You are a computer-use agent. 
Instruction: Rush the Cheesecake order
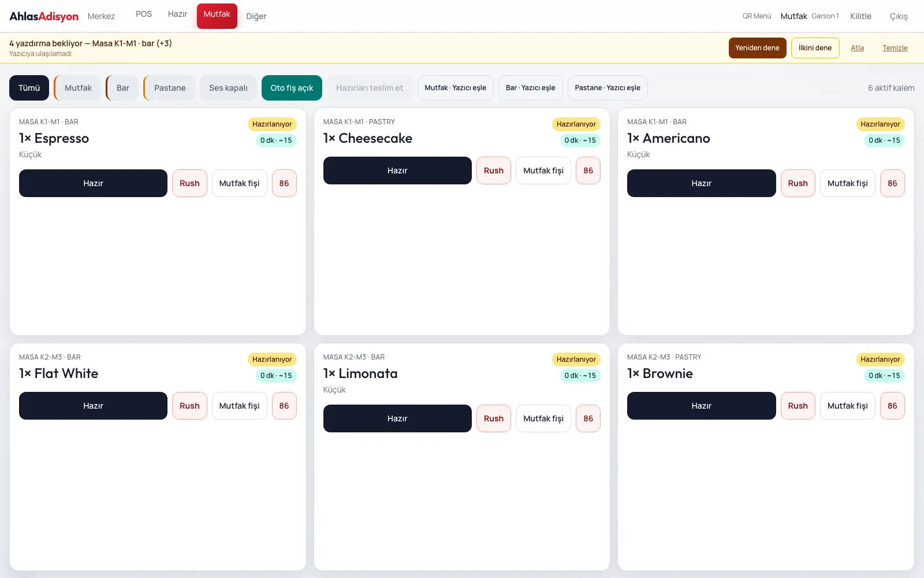click(x=494, y=171)
